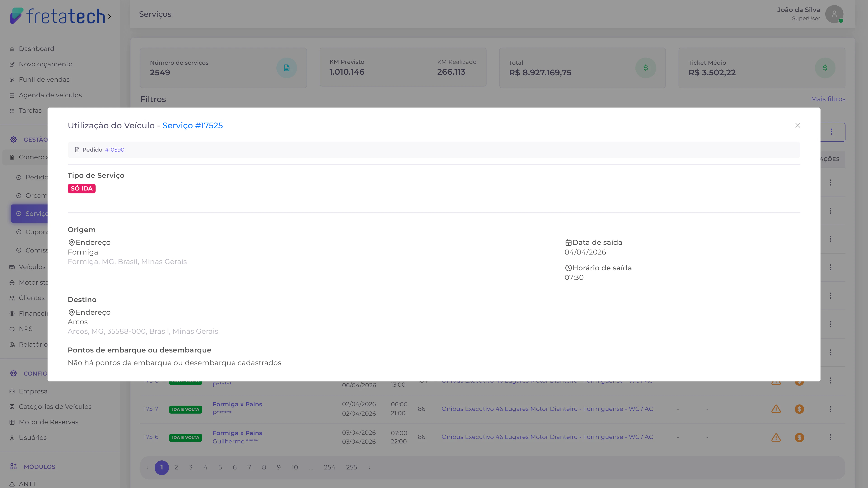Image resolution: width=868 pixels, height=488 pixels.
Task: Open the Usuários menu item
Action: point(33,438)
